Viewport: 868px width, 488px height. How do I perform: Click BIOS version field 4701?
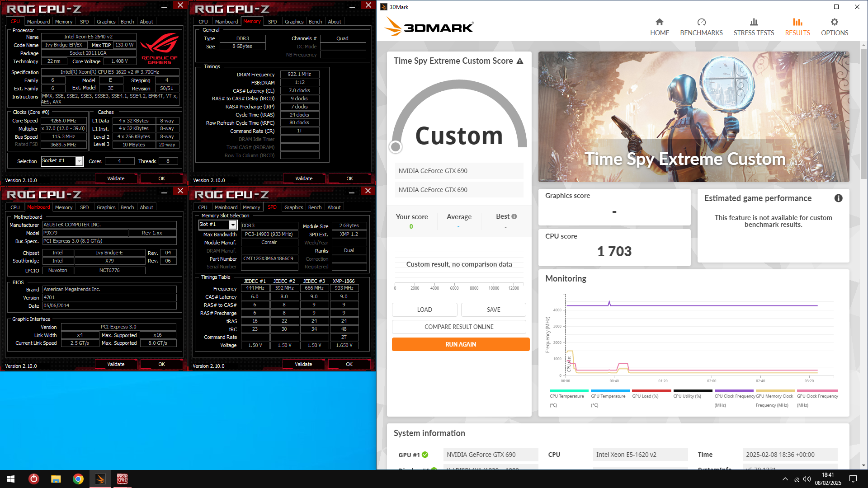click(x=109, y=298)
